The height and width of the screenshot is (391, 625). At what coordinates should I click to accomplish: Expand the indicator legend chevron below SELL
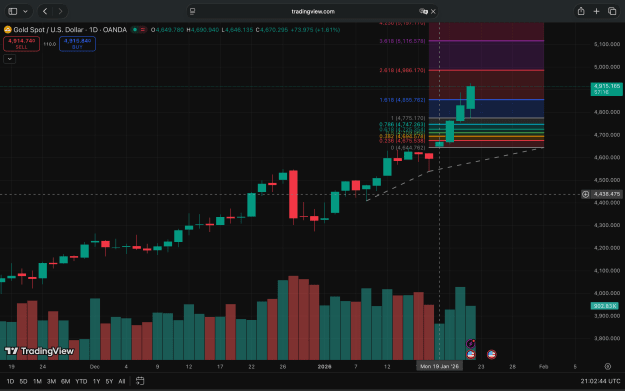[x=10, y=59]
